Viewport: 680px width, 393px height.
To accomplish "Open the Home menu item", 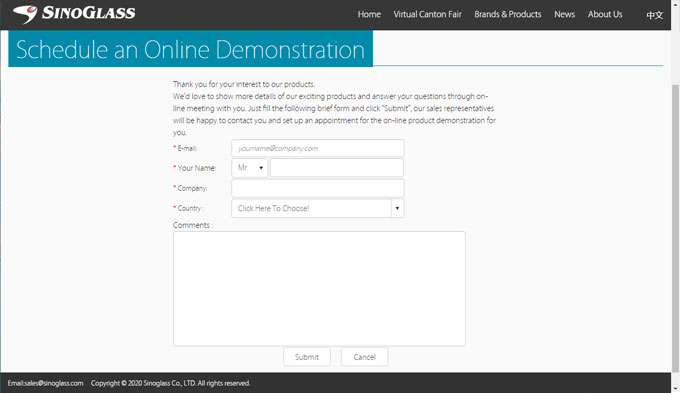I will 369,14.
